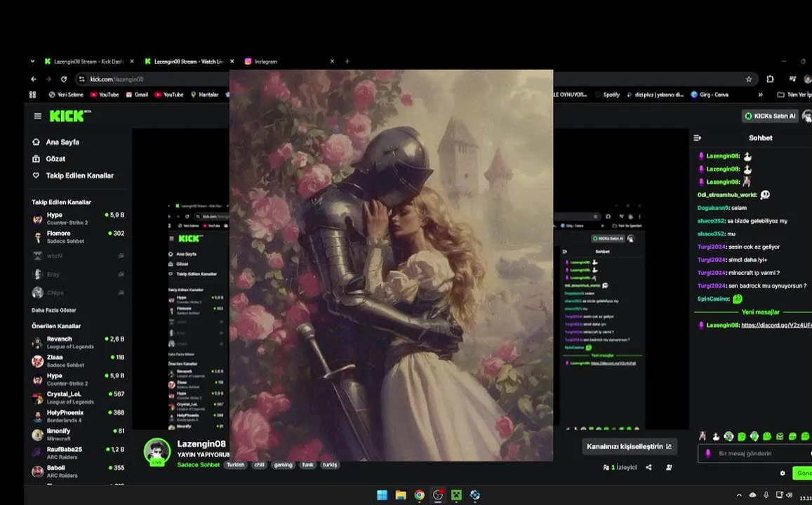Click Kanalınızı kişiselleştirin button
The height and width of the screenshot is (505, 812).
pos(630,446)
